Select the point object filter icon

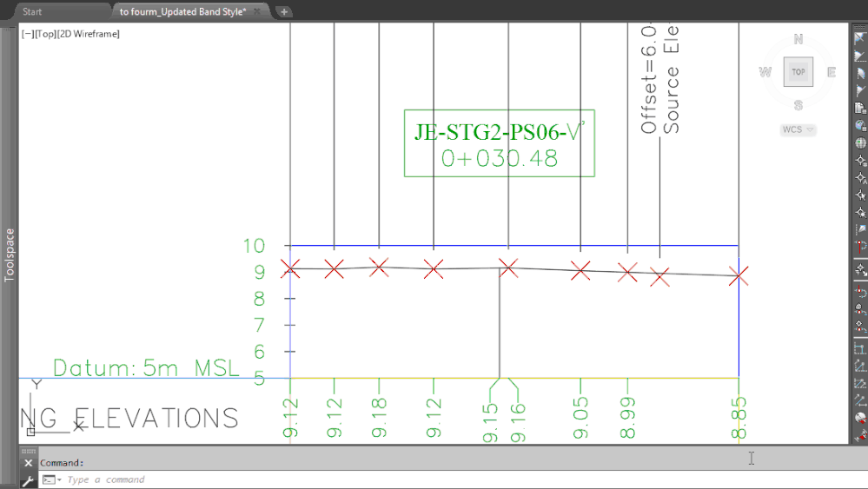(860, 269)
